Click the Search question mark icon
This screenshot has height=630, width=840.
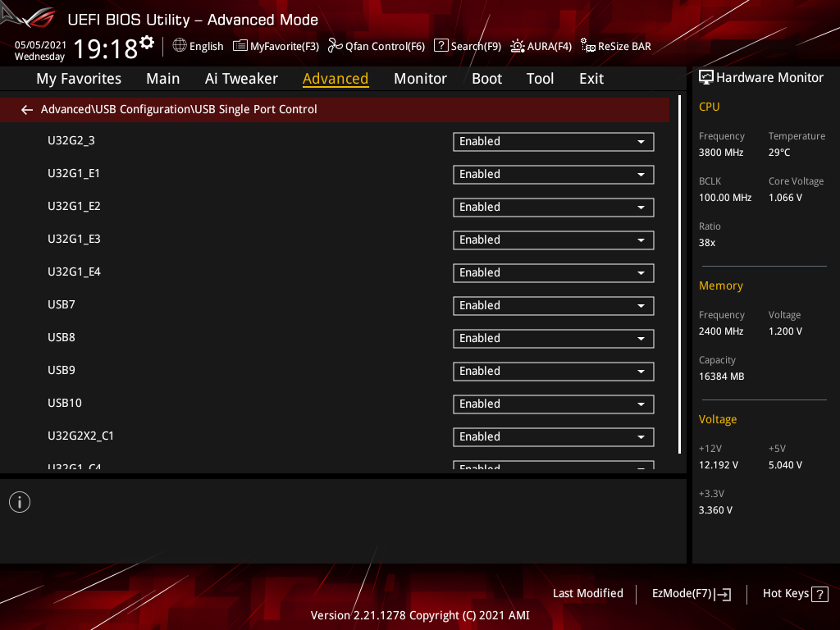pyautogui.click(x=441, y=46)
